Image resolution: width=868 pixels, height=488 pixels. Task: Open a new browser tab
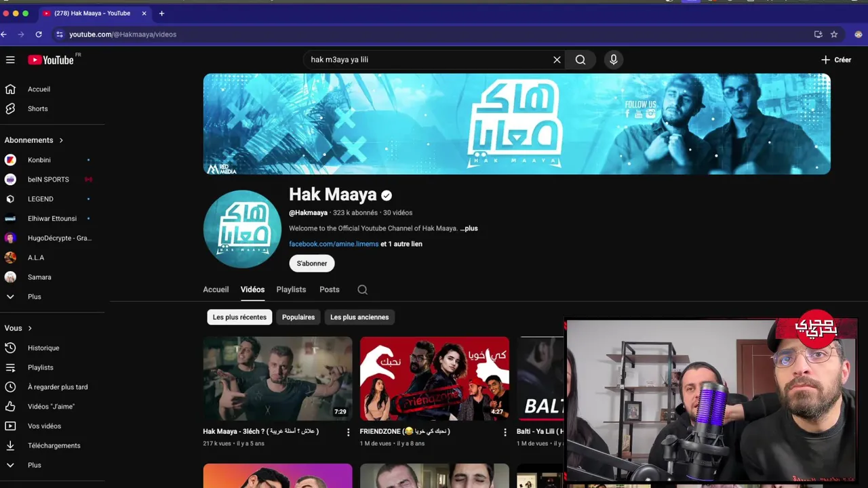tap(161, 13)
